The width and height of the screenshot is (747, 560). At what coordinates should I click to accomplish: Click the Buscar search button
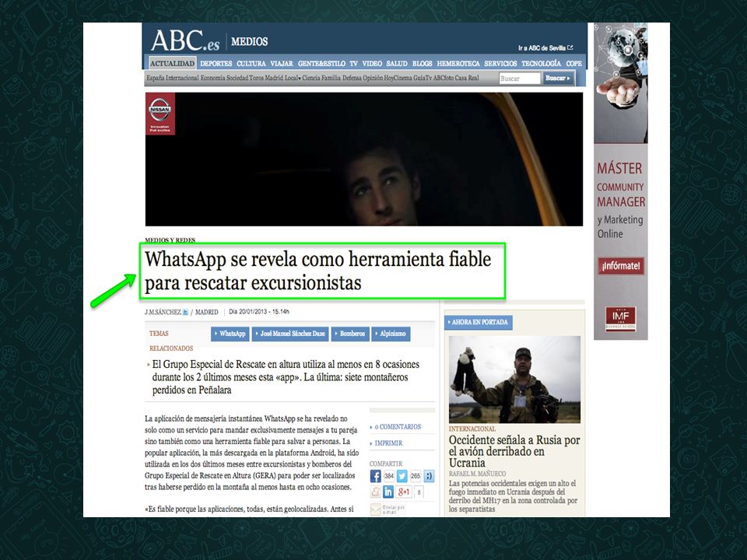point(559,78)
